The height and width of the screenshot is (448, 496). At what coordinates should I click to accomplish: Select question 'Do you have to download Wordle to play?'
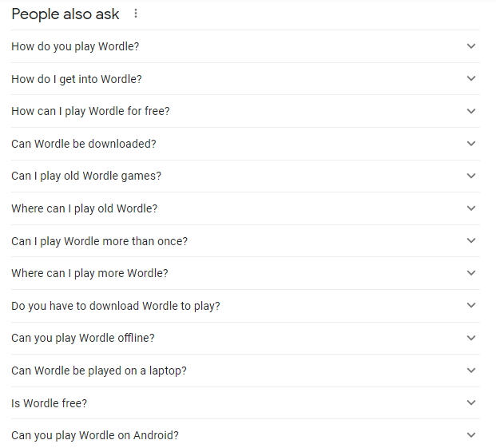point(116,306)
